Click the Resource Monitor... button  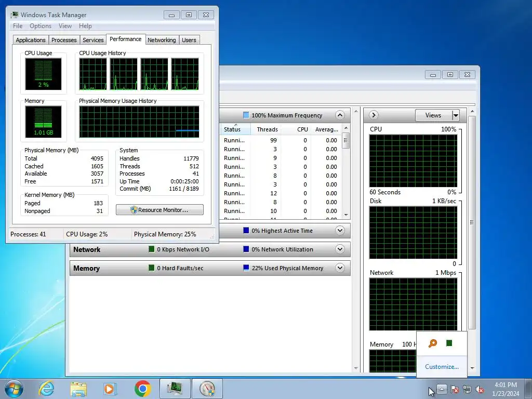[159, 210]
